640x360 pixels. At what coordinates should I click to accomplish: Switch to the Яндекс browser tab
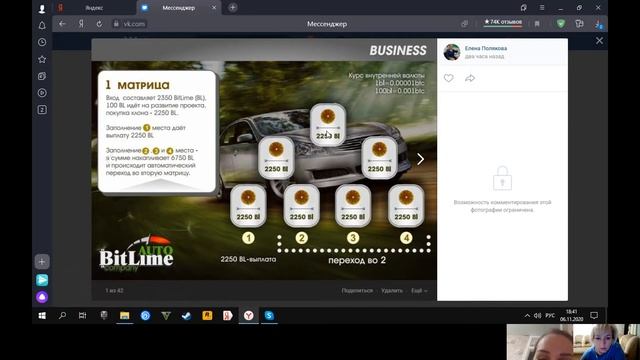pos(95,8)
